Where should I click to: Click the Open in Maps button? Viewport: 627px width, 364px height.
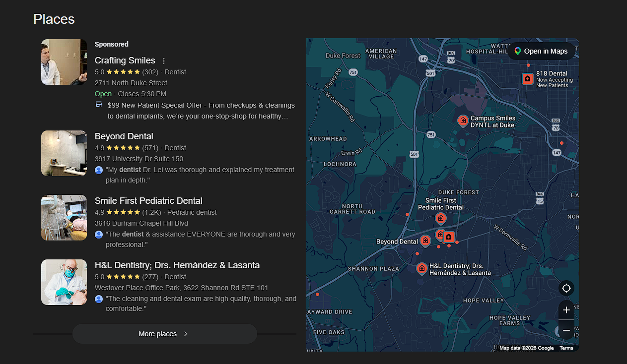[x=541, y=51]
